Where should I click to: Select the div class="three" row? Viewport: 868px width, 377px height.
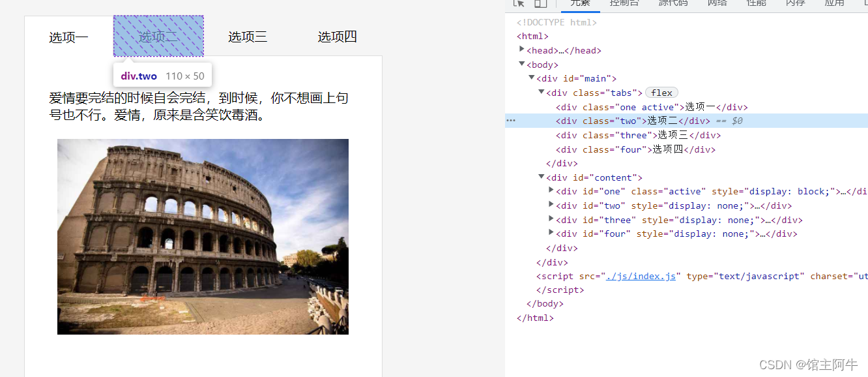click(638, 135)
